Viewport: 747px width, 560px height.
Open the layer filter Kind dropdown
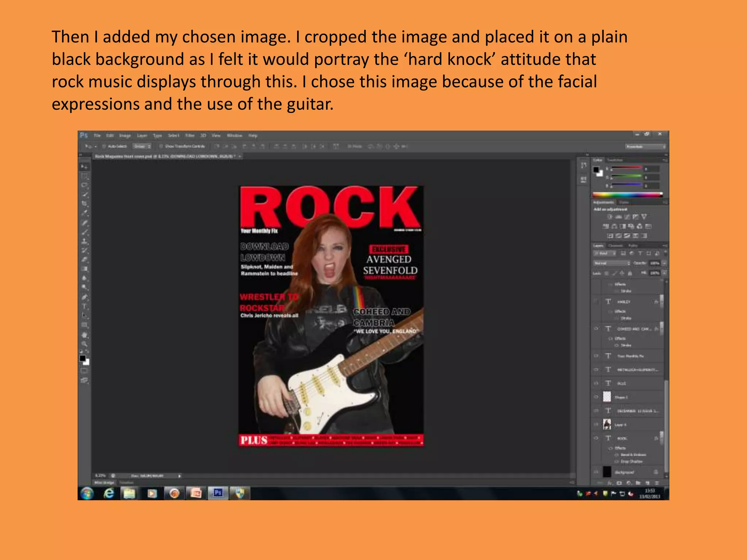tap(604, 253)
